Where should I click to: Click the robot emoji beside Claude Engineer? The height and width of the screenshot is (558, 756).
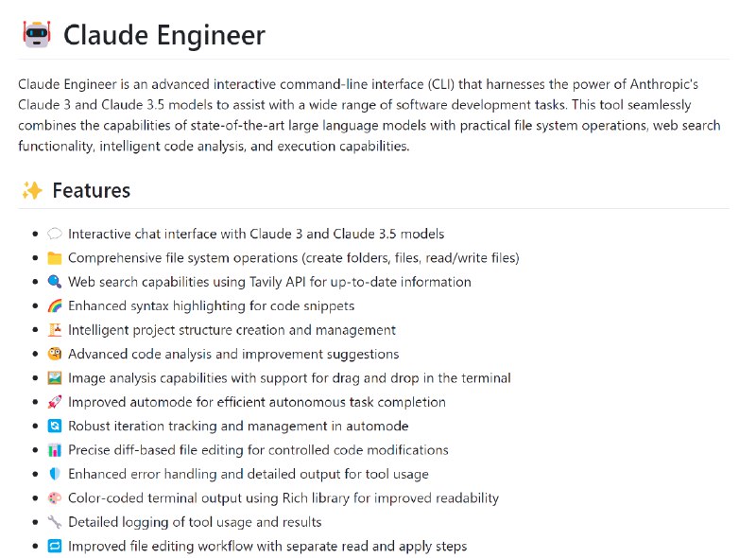37,34
